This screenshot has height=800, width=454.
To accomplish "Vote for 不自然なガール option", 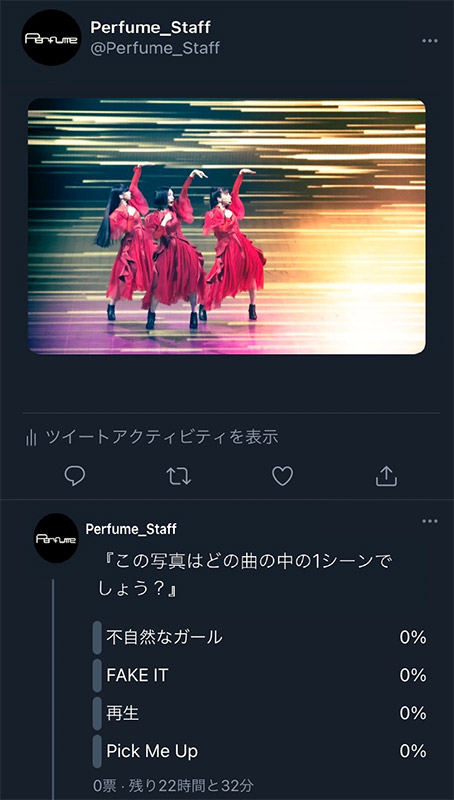I will coord(260,637).
